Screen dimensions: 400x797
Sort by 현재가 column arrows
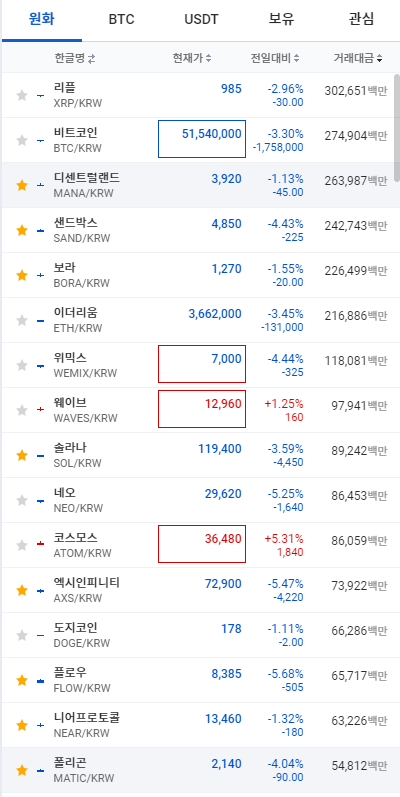[x=208, y=58]
